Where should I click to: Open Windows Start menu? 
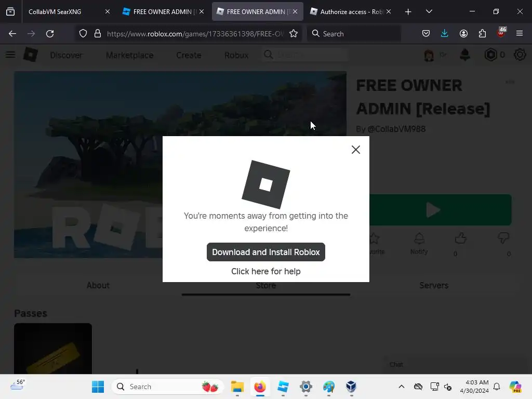coord(98,387)
